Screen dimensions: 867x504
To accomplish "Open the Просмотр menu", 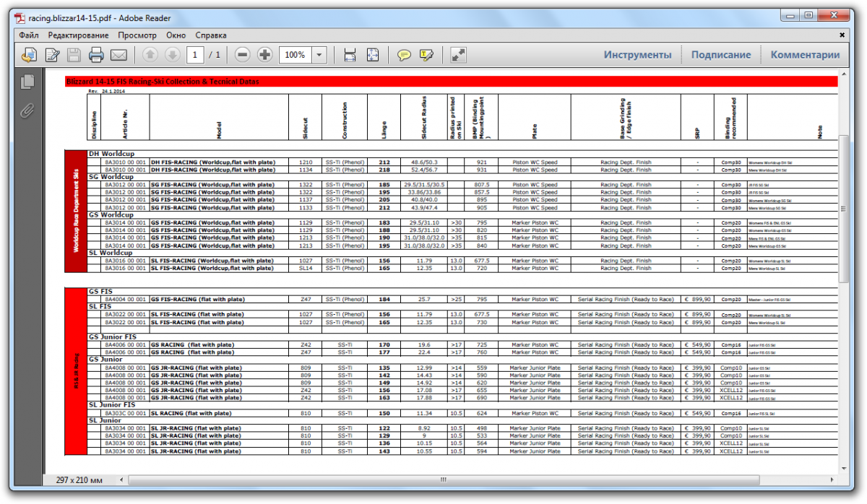I will tap(137, 35).
